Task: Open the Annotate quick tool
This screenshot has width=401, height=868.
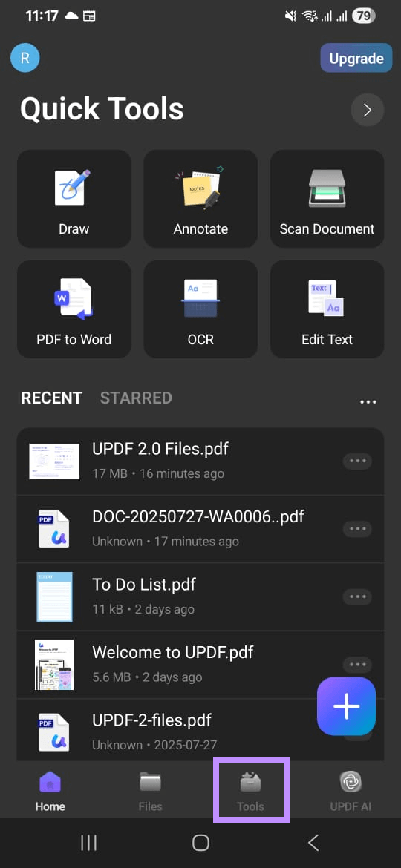Action: click(200, 199)
